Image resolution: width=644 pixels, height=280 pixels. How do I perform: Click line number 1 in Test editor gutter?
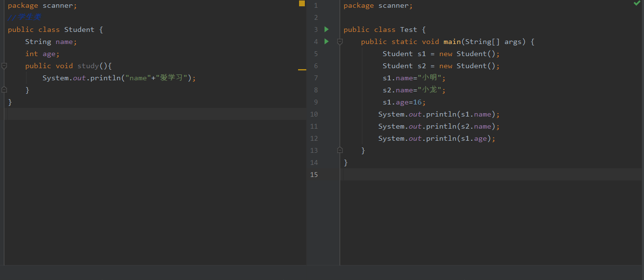[316, 5]
